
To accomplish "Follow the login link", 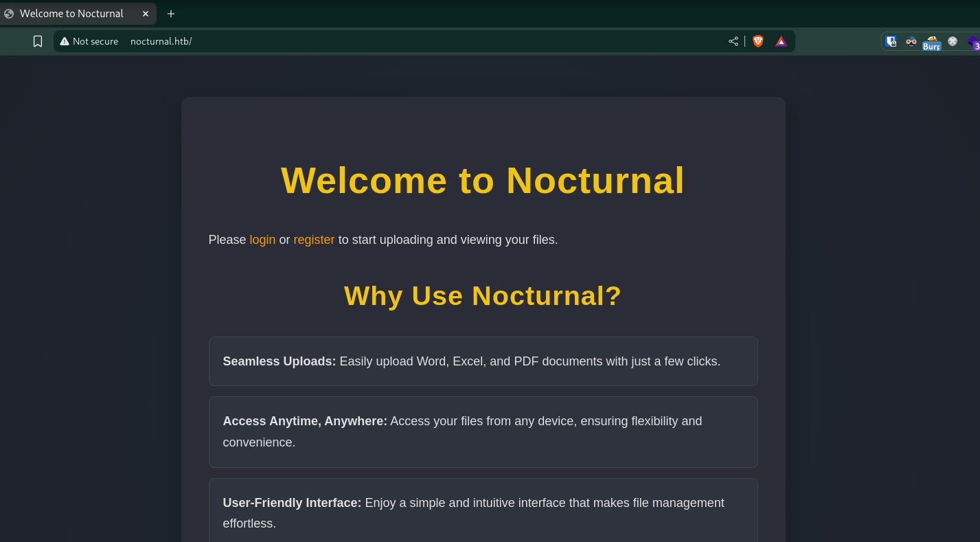I will tap(262, 240).
